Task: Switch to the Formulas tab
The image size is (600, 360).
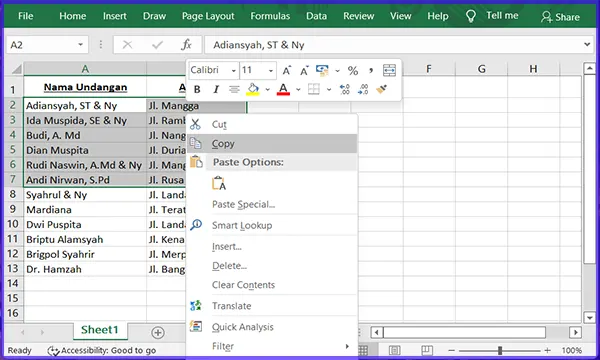Action: [x=270, y=16]
